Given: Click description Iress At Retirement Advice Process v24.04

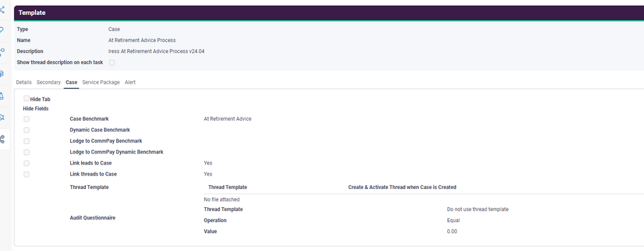Looking at the screenshot, I should 156,52.
